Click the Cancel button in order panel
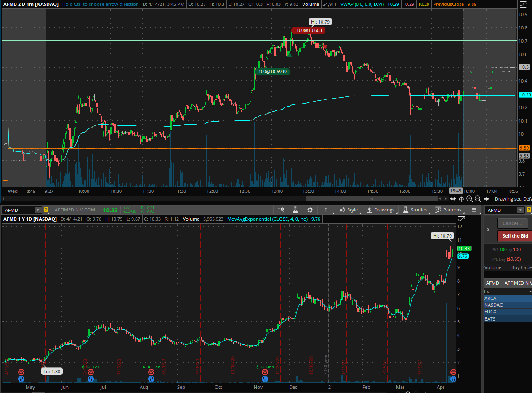 point(512,223)
